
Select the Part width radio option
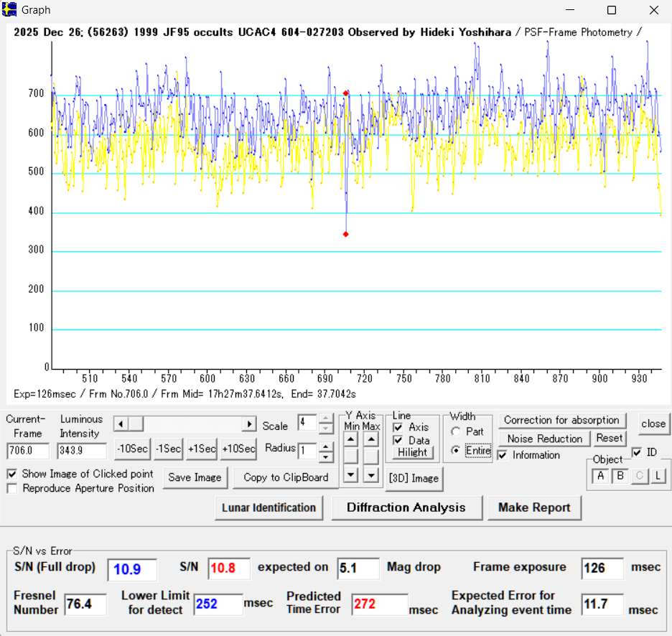[456, 432]
